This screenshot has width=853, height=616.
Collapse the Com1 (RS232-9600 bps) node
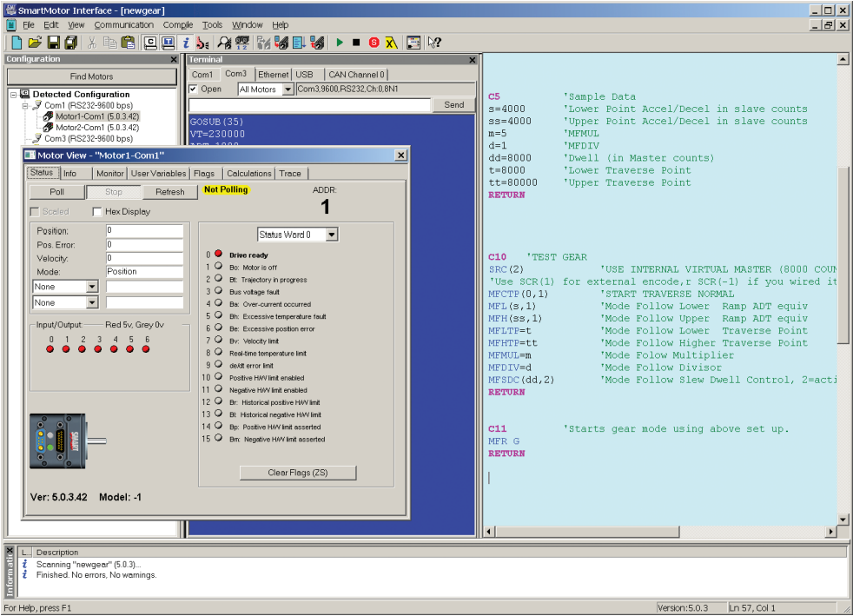coord(25,106)
